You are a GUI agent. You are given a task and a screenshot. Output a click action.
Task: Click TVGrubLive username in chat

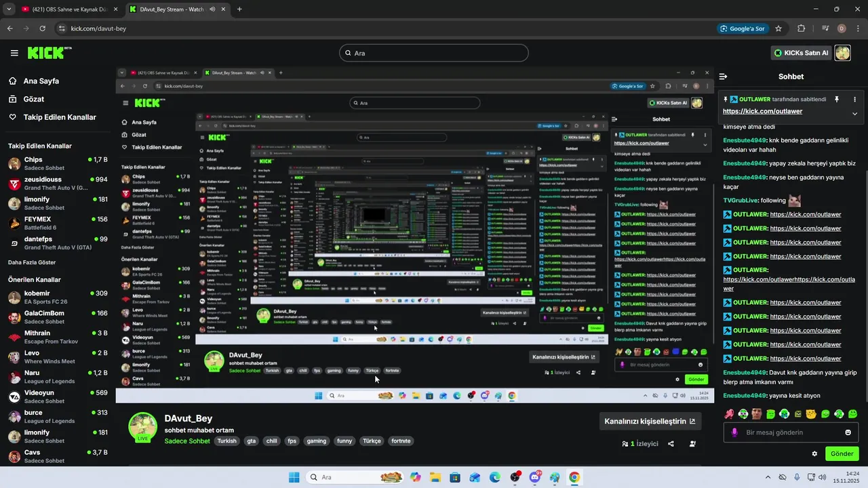740,201
